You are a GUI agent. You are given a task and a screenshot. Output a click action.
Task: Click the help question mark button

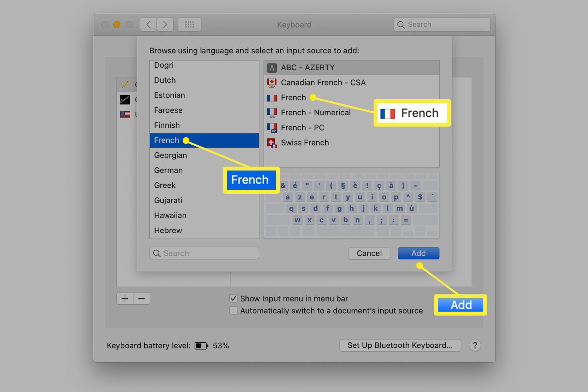[x=475, y=345]
